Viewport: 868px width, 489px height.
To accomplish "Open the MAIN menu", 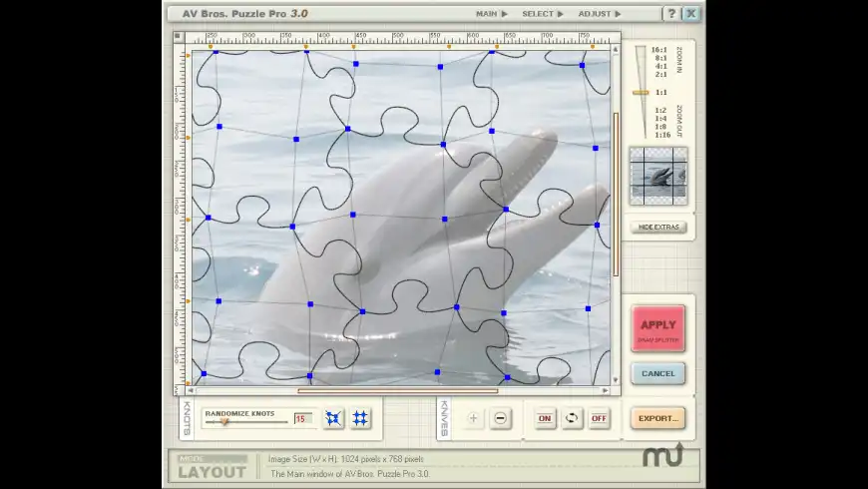I will [492, 14].
